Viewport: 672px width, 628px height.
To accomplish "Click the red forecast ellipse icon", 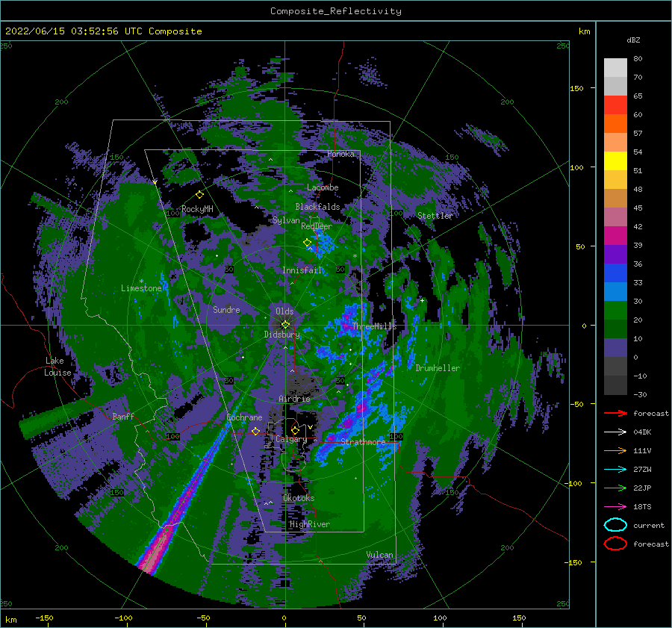I will [x=615, y=544].
